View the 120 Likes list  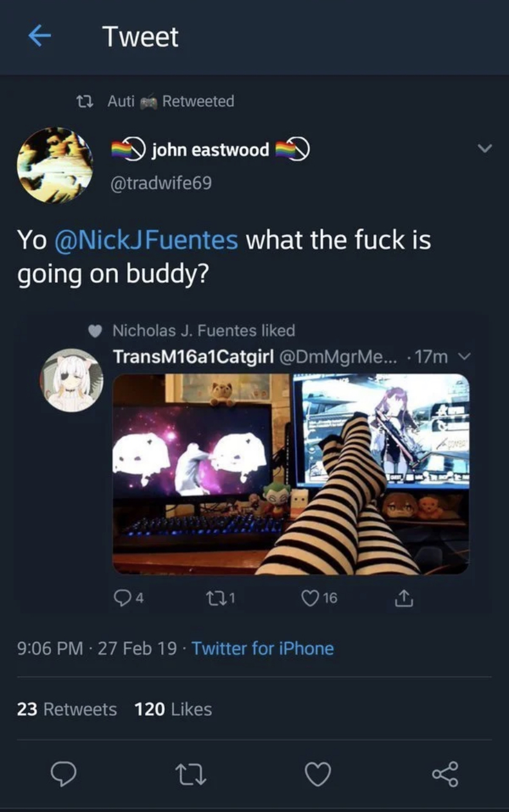coord(173,709)
